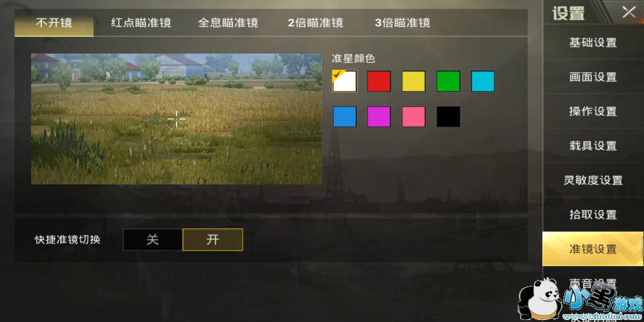
Task: Pick the yellow crosshair color
Action: tap(414, 81)
